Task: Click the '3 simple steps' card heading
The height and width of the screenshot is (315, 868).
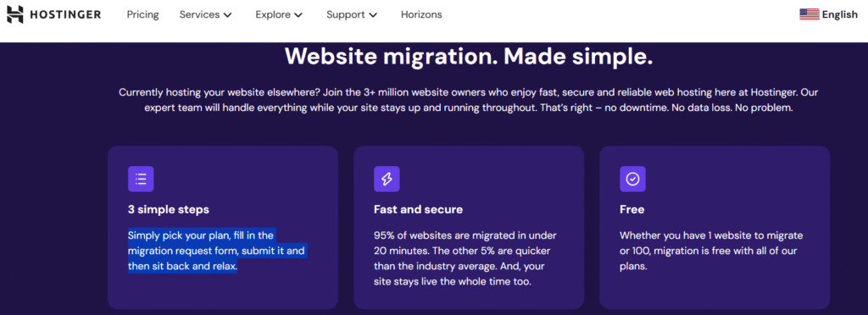Action: coord(169,210)
